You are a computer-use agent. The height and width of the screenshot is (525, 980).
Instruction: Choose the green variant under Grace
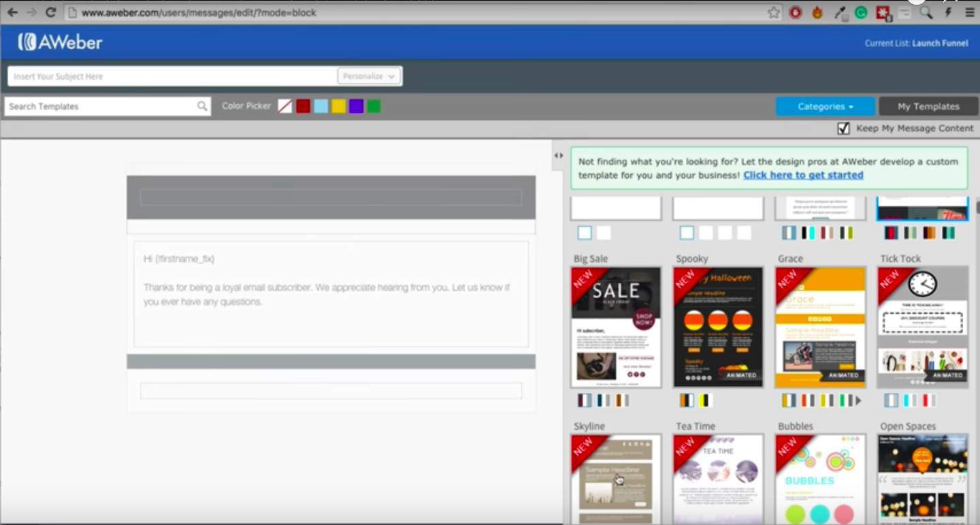click(847, 400)
